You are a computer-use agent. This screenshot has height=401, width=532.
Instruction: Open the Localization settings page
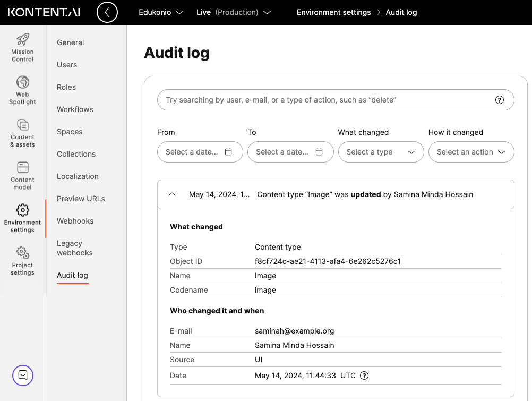pyautogui.click(x=78, y=176)
